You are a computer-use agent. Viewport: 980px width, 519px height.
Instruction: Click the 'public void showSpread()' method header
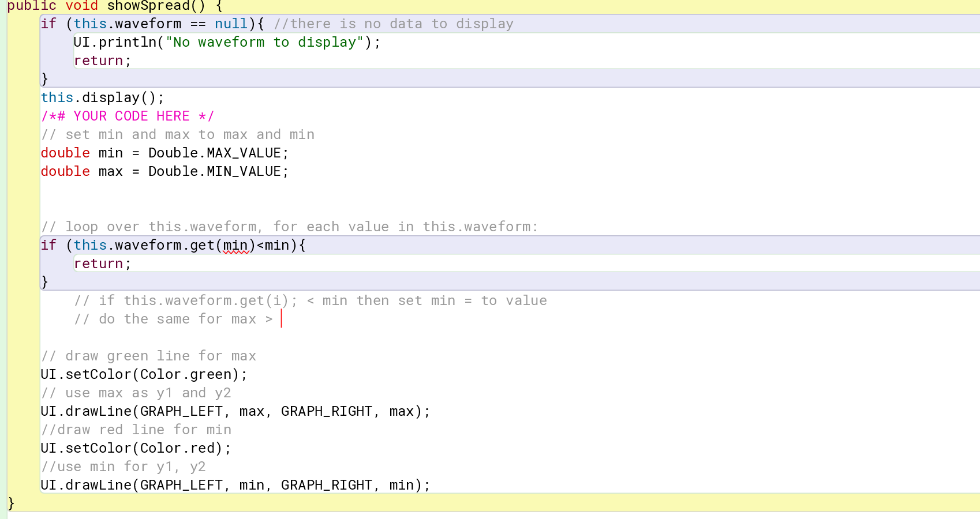pos(115,6)
